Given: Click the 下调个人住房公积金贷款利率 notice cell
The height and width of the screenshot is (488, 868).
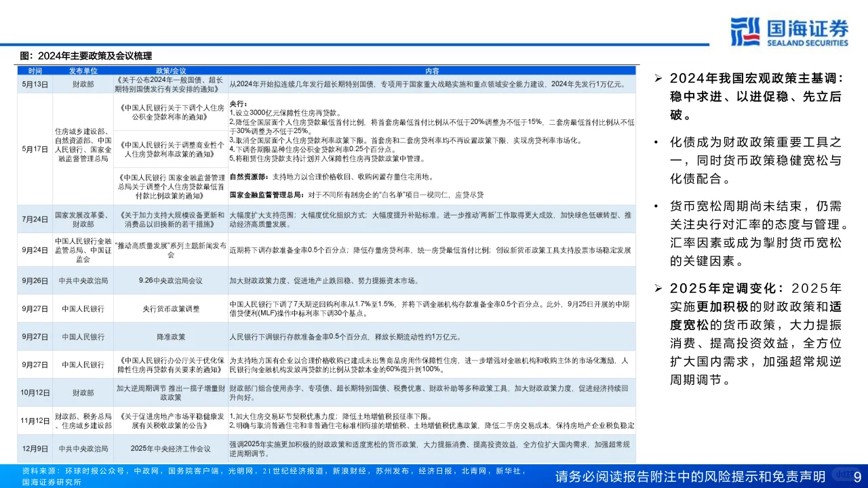Looking at the screenshot, I should tap(171, 112).
